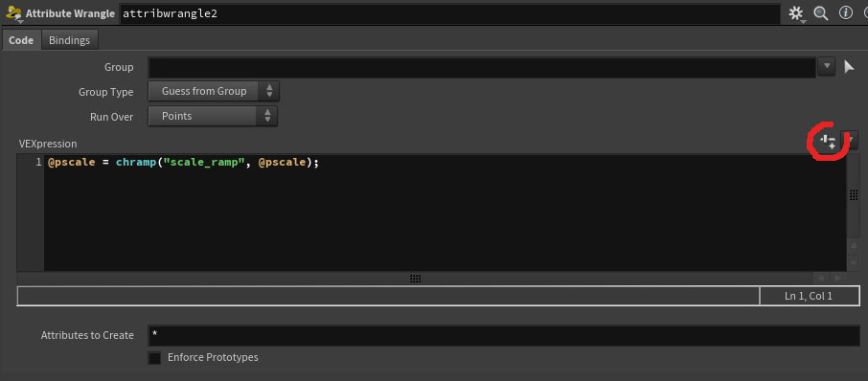Click the "scale_ramp" string in code

coord(204,164)
